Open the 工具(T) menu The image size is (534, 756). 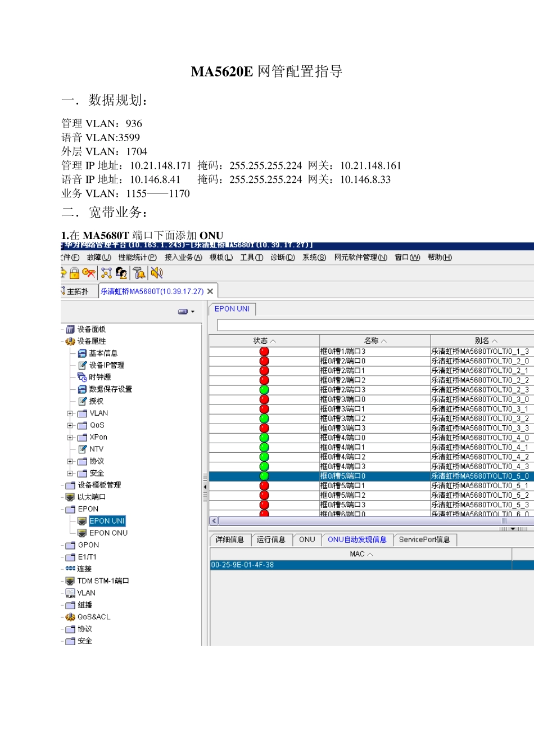point(251,258)
